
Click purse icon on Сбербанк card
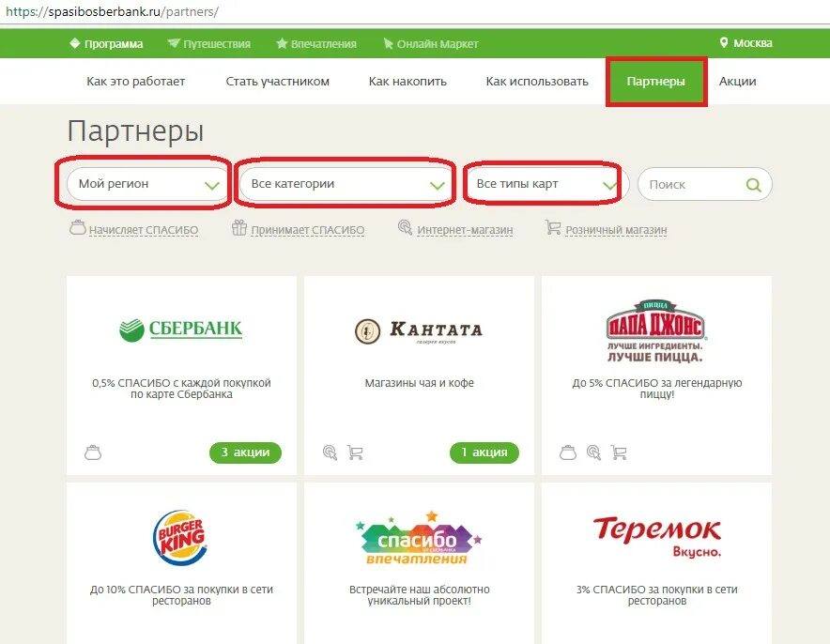[93, 453]
